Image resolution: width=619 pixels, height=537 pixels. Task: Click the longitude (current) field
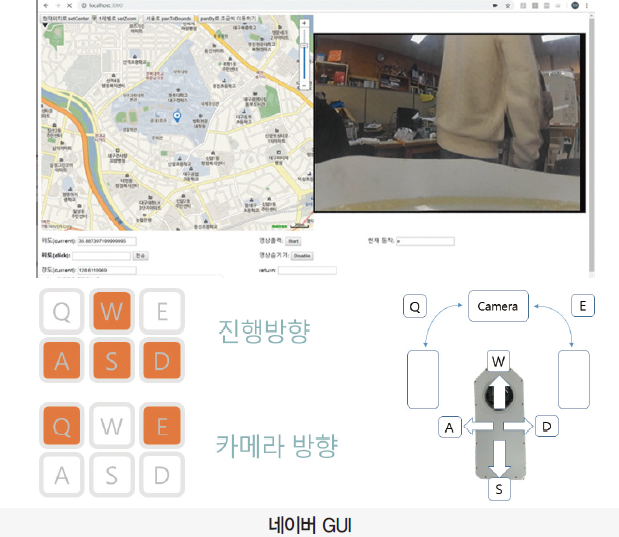(x=107, y=270)
